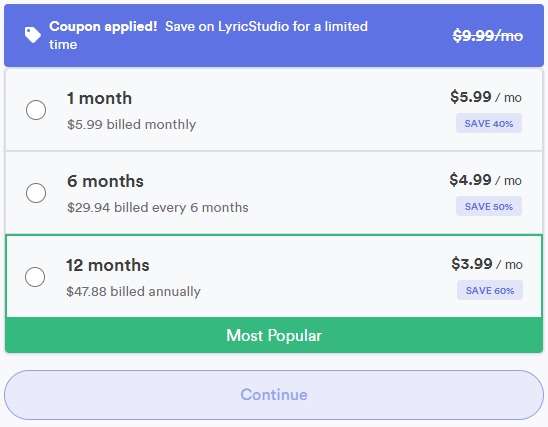Click the $3.99 / mo price
Screen dimensions: 548x427
[x=487, y=264]
